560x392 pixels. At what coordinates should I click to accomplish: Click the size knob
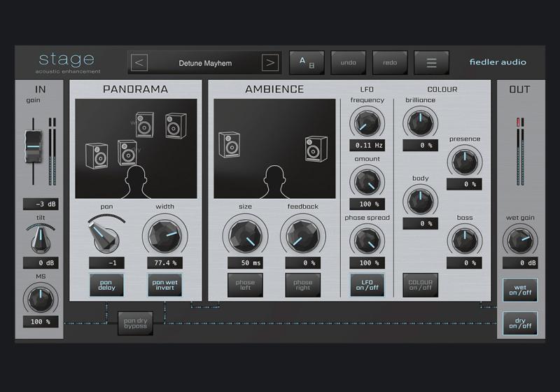pos(246,236)
